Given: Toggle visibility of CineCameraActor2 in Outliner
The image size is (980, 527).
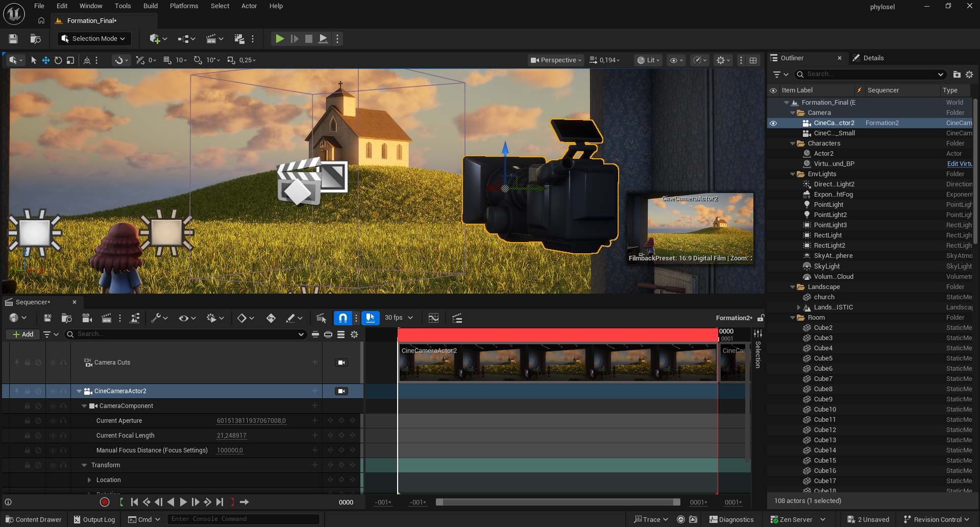Looking at the screenshot, I should coord(773,123).
